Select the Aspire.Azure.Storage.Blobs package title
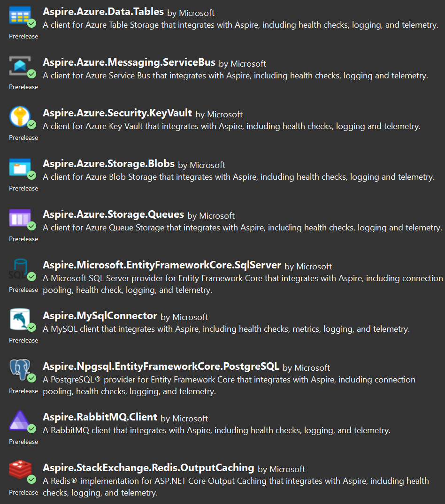The height and width of the screenshot is (504, 445). [109, 164]
